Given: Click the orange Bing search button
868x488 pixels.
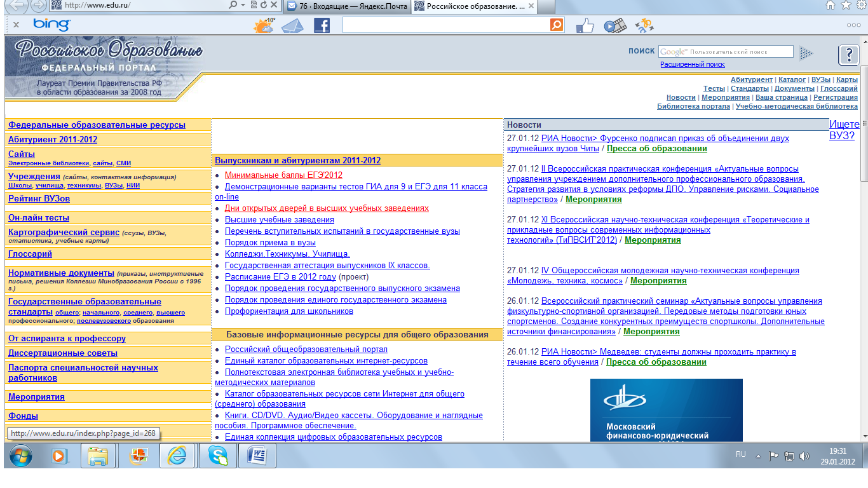Looking at the screenshot, I should pyautogui.click(x=557, y=25).
